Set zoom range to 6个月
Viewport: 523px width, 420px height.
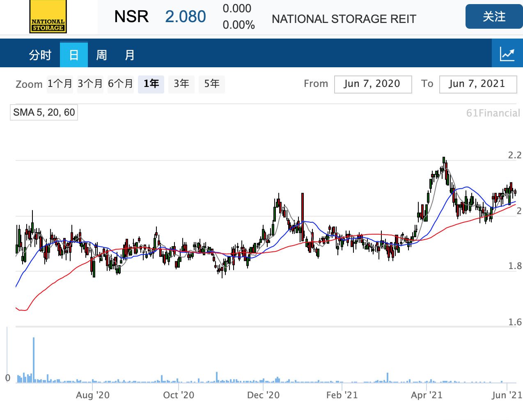[121, 84]
